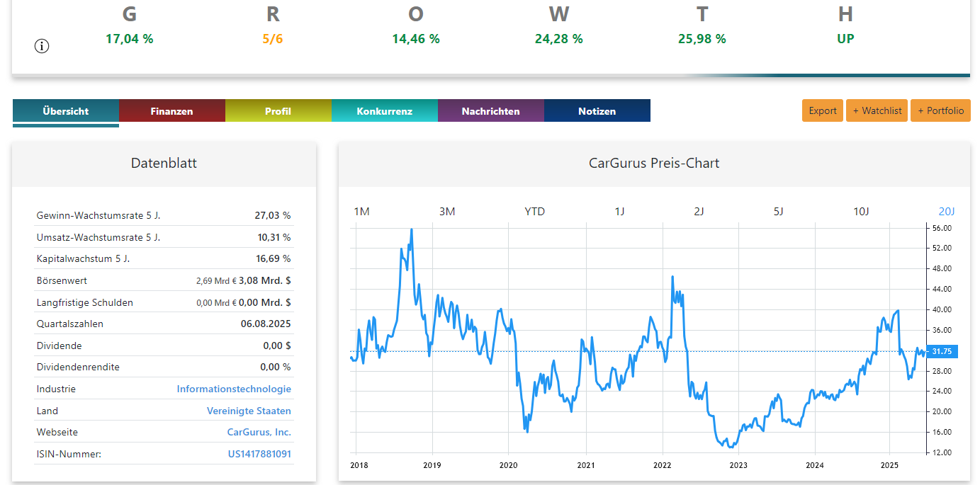Select the 20J chart range
Image resolution: width=980 pixels, height=485 pixels.
pyautogui.click(x=947, y=211)
